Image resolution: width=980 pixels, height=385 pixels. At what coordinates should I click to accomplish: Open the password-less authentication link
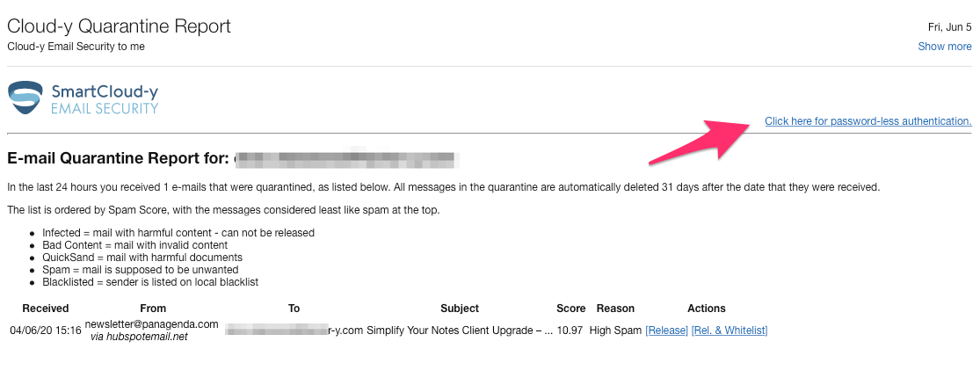point(867,121)
